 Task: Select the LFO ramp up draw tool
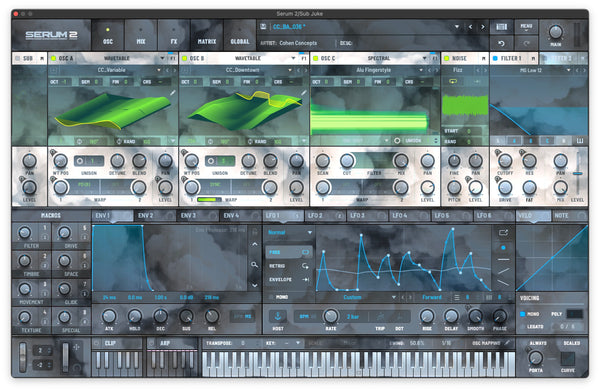[x=503, y=271]
